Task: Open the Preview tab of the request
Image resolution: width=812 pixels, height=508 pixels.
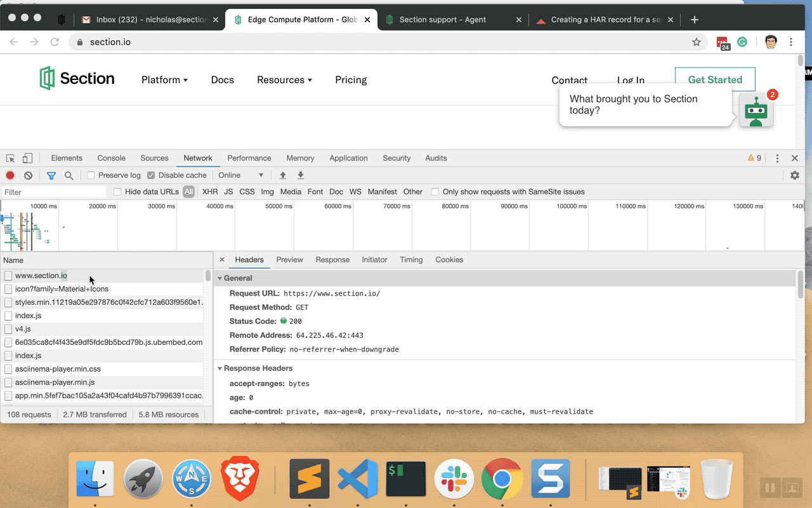Action: tap(289, 260)
